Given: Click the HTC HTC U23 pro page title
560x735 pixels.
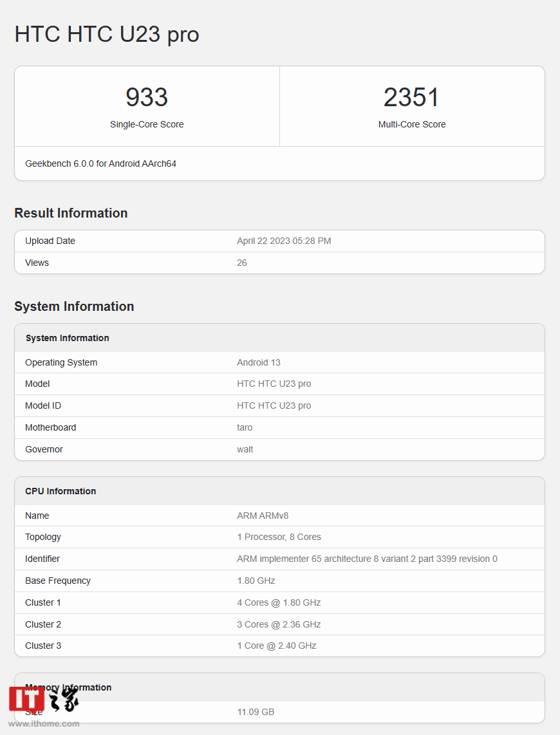Looking at the screenshot, I should (107, 34).
